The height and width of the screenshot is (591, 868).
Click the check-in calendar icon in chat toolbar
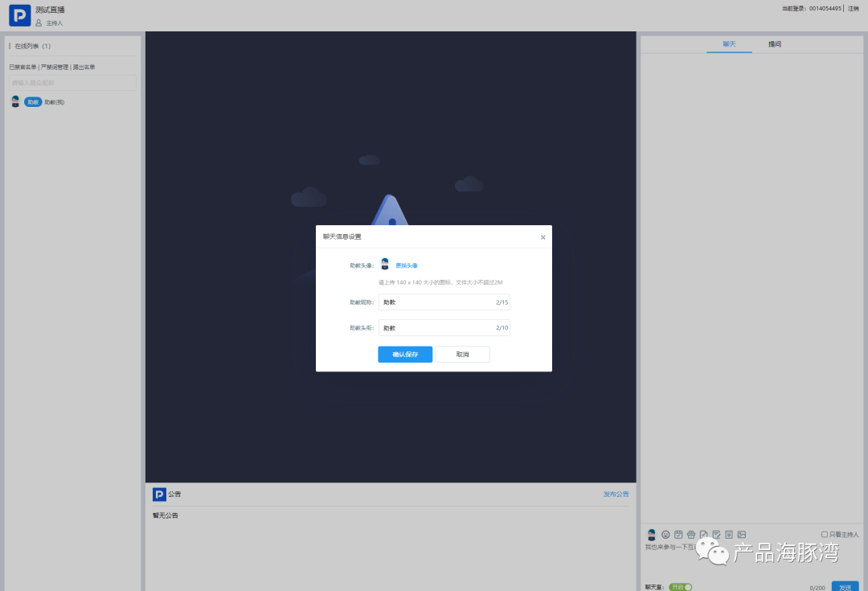(x=678, y=535)
